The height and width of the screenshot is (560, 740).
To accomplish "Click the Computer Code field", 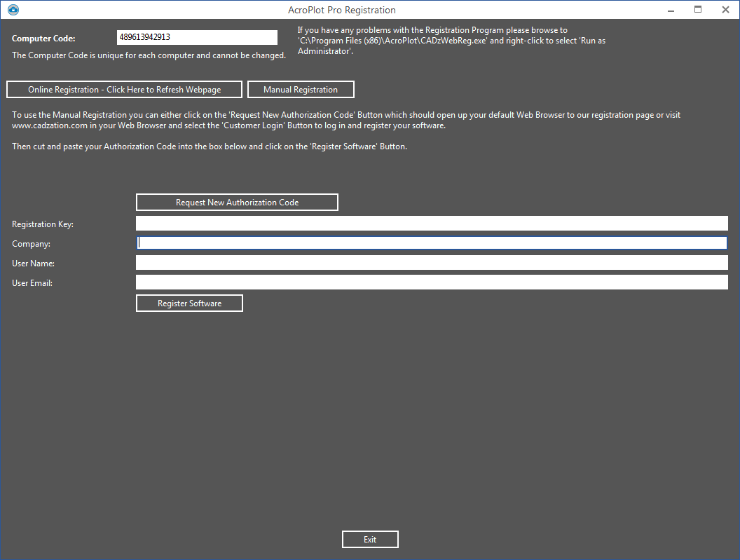I will click(198, 37).
